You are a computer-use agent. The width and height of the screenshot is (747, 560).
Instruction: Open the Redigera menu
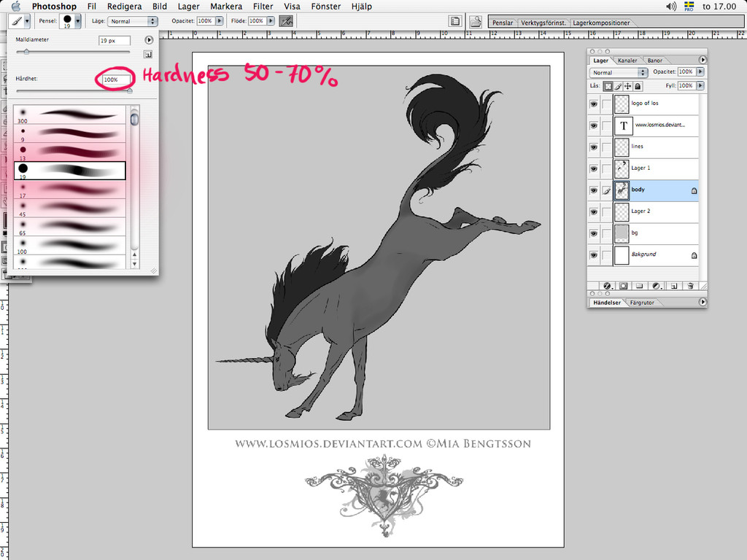(124, 6)
